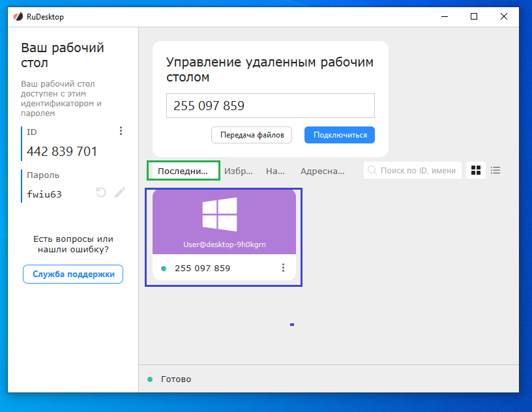
Task: Edit the password using the pencil icon
Action: (120, 193)
